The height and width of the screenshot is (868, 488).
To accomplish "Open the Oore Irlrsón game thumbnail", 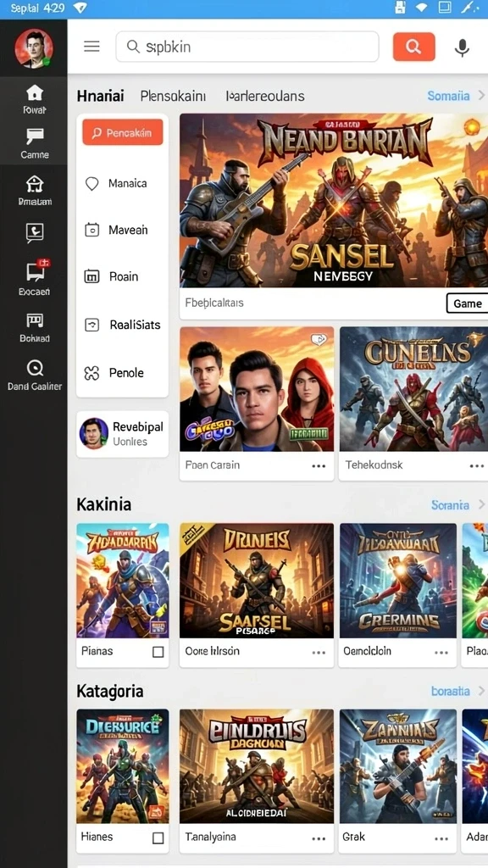I will click(257, 581).
